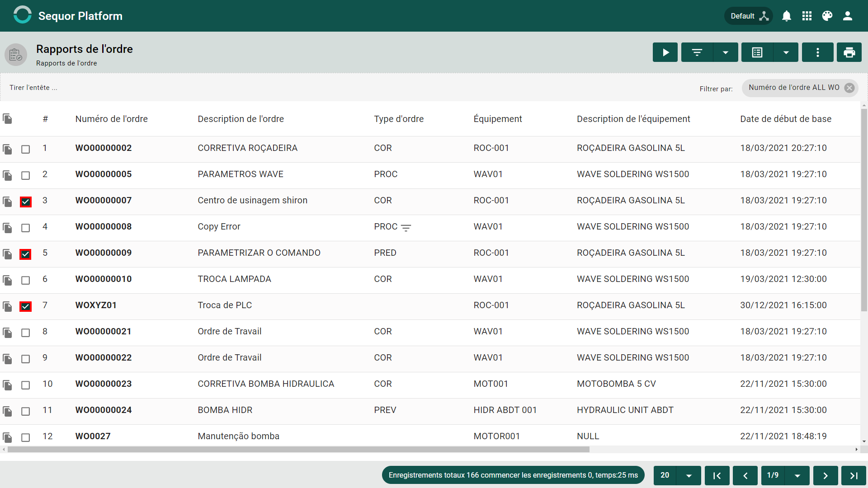This screenshot has width=868, height=488.
Task: Remove the Numéro de l'ordre ALL WO filter
Action: 849,88
